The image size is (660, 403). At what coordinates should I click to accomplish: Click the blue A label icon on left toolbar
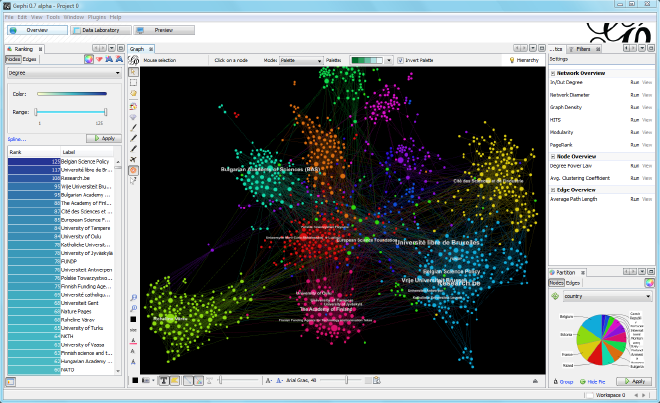pyautogui.click(x=133, y=361)
